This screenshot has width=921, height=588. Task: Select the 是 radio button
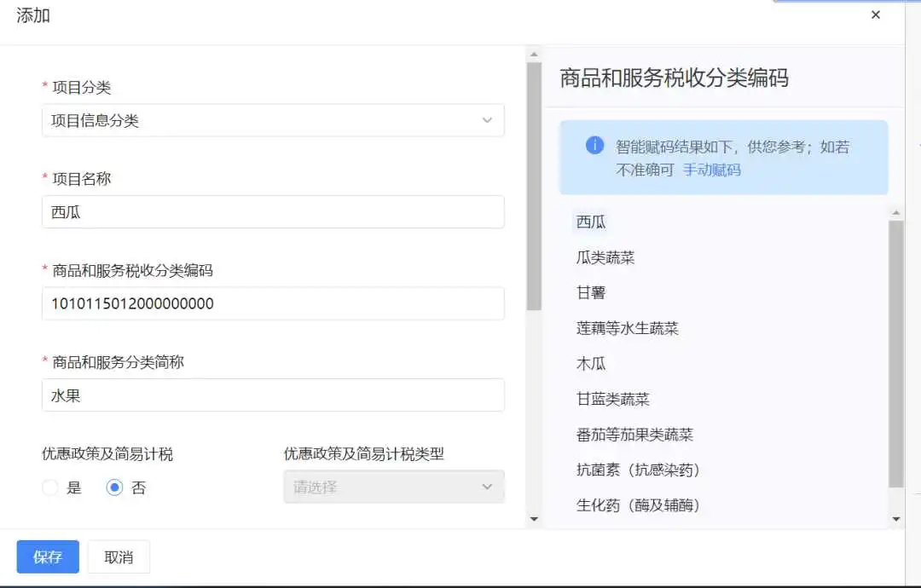[50, 487]
